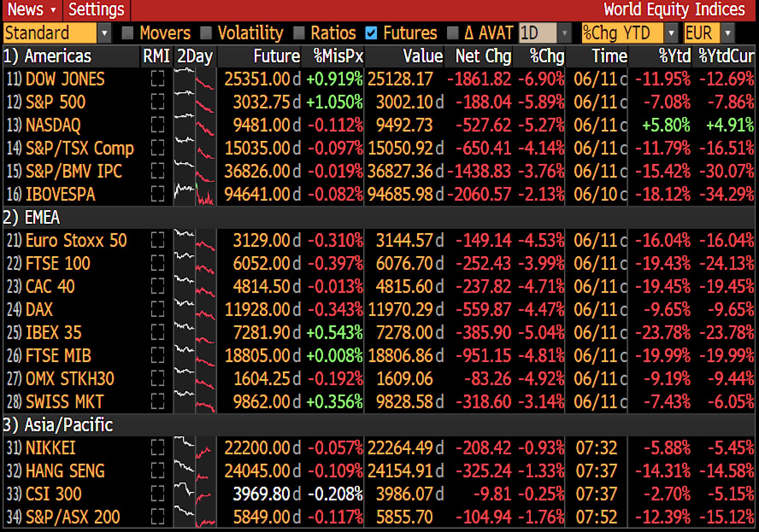759x532 pixels.
Task: Toggle the RMI box for NASDAQ
Action: click(158, 125)
